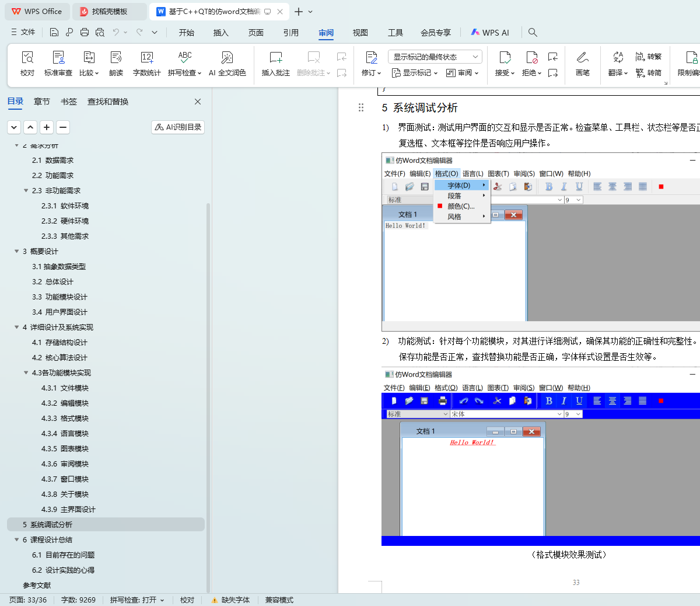The image size is (700, 606).
Task: Click 字数: 9269 in status bar
Action: pos(78,600)
